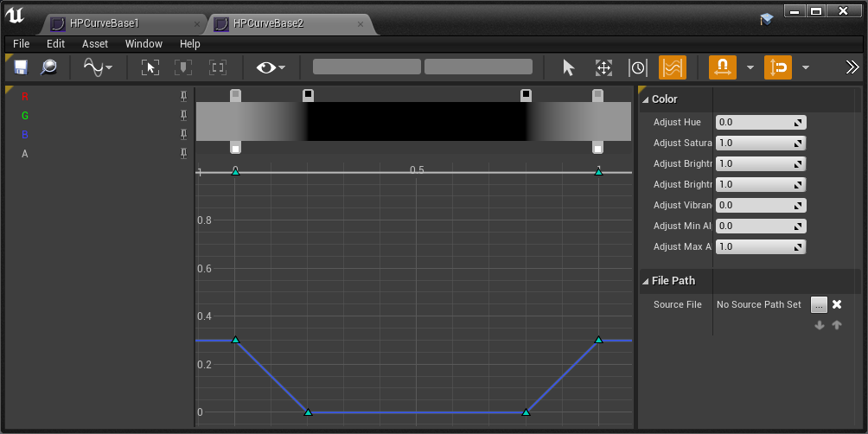
Task: Browse to asset in Content Browser
Action: click(48, 67)
